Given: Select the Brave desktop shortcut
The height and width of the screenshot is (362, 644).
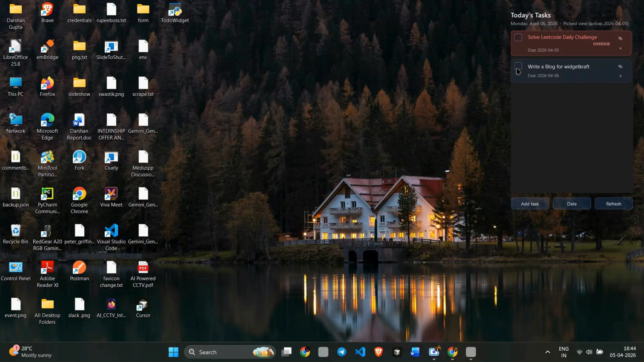Looking at the screenshot, I should click(x=47, y=13).
